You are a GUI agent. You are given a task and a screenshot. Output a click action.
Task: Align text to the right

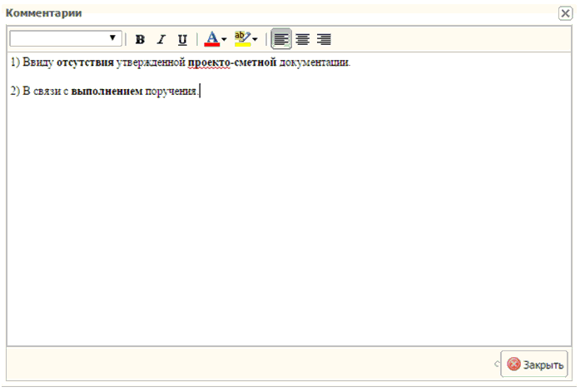coord(324,39)
